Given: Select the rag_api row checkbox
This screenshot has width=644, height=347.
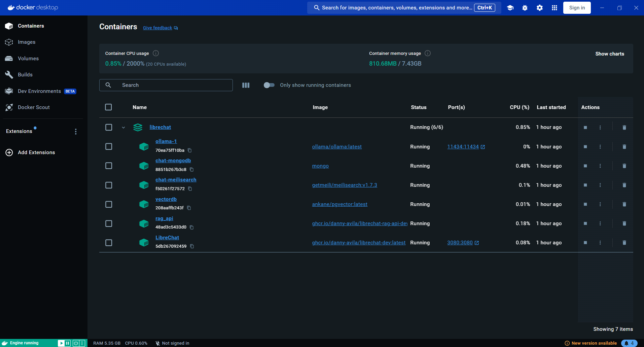Looking at the screenshot, I should point(109,223).
